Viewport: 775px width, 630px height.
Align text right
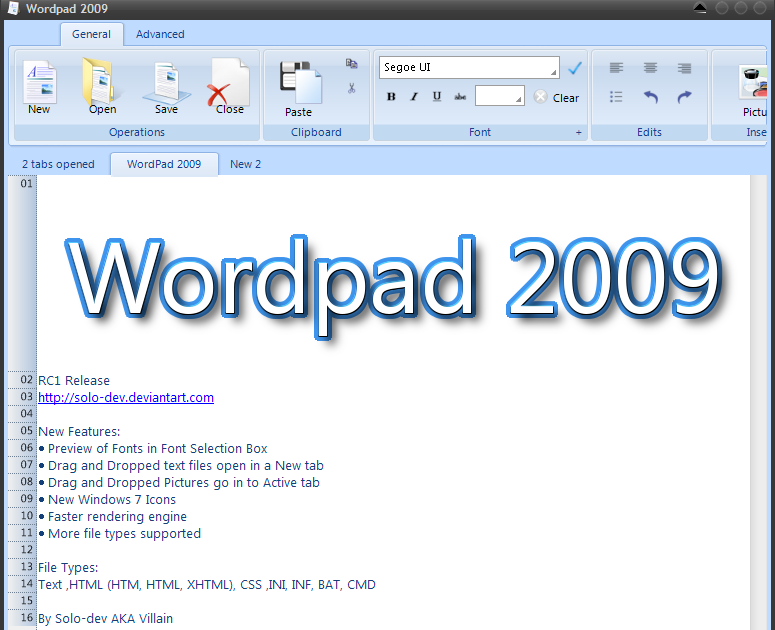(685, 68)
